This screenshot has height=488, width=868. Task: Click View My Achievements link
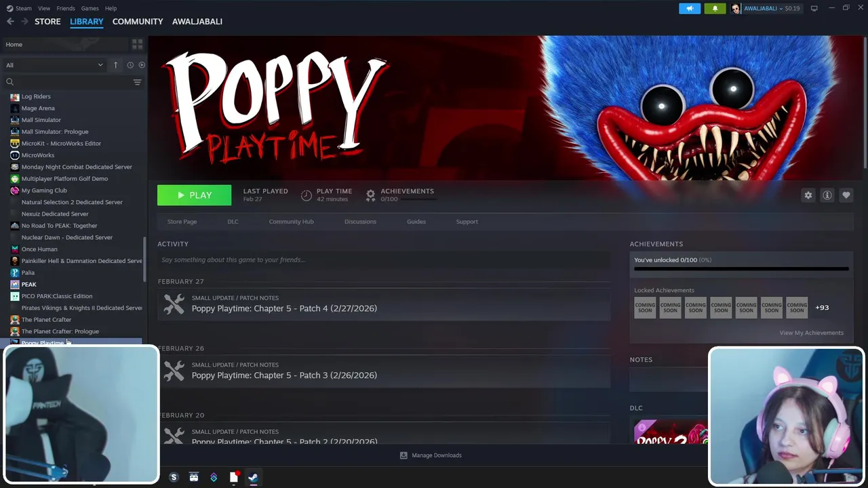(x=811, y=333)
